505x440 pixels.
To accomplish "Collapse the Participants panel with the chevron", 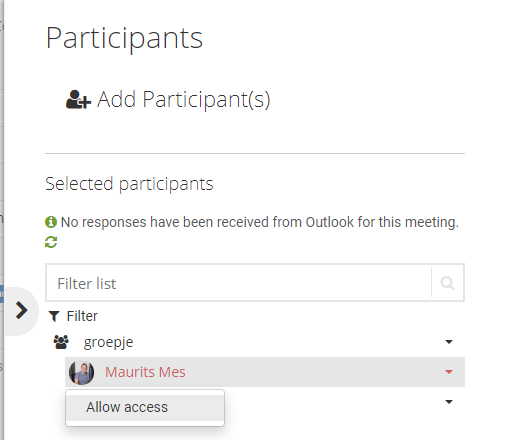I will pyautogui.click(x=22, y=310).
